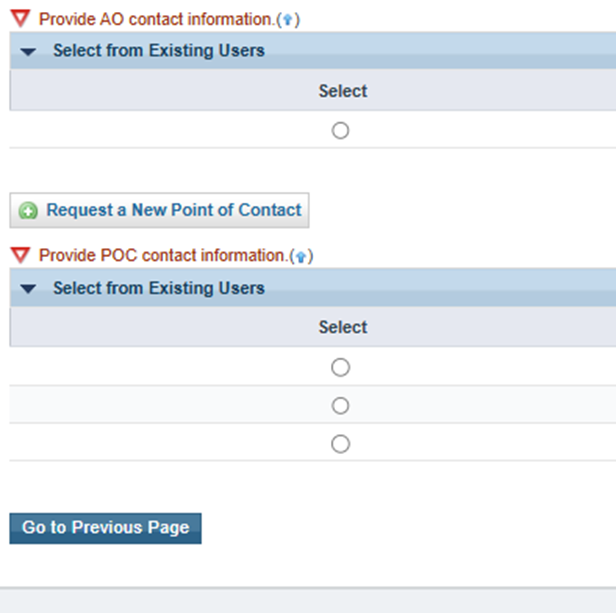Click the POC 'Select from Existing Users' header title
The height and width of the screenshot is (613, 616).
click(x=159, y=288)
